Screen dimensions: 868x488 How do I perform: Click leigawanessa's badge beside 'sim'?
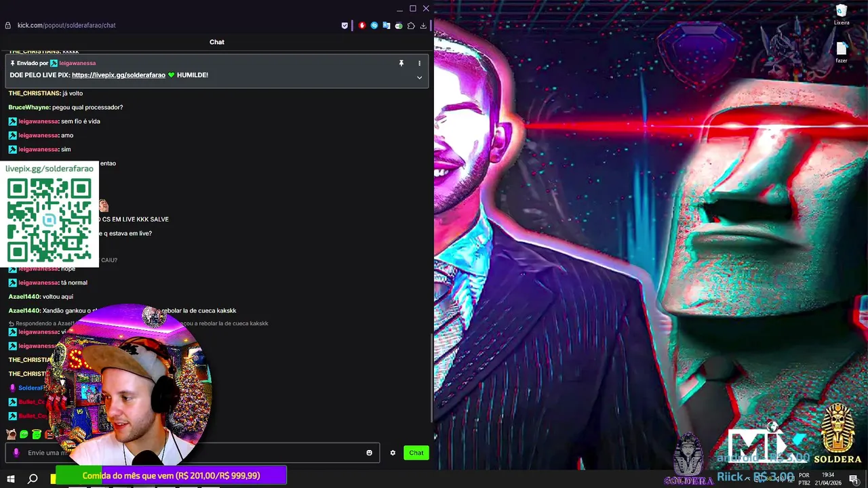(x=12, y=149)
